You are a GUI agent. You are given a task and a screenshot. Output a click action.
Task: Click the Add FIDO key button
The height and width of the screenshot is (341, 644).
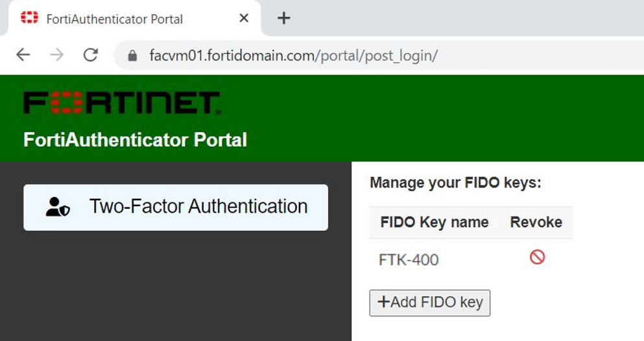(429, 303)
